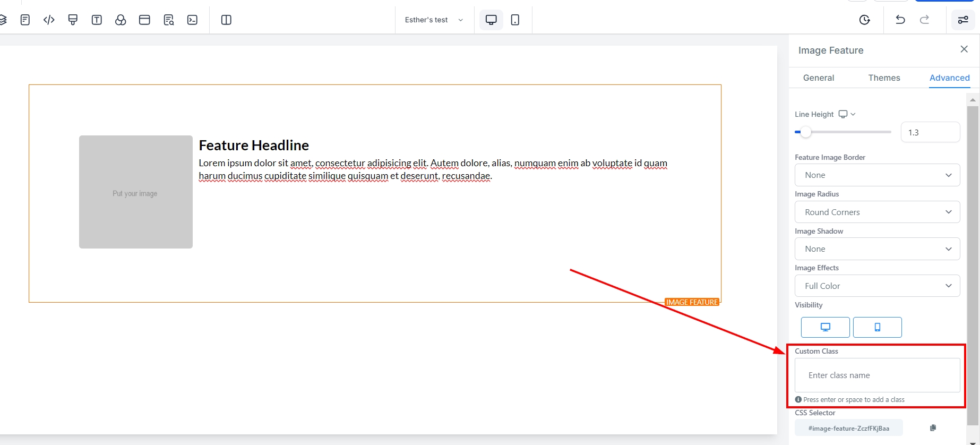Click the Line Height slider handle
This screenshot has width=980, height=445.
coord(806,132)
